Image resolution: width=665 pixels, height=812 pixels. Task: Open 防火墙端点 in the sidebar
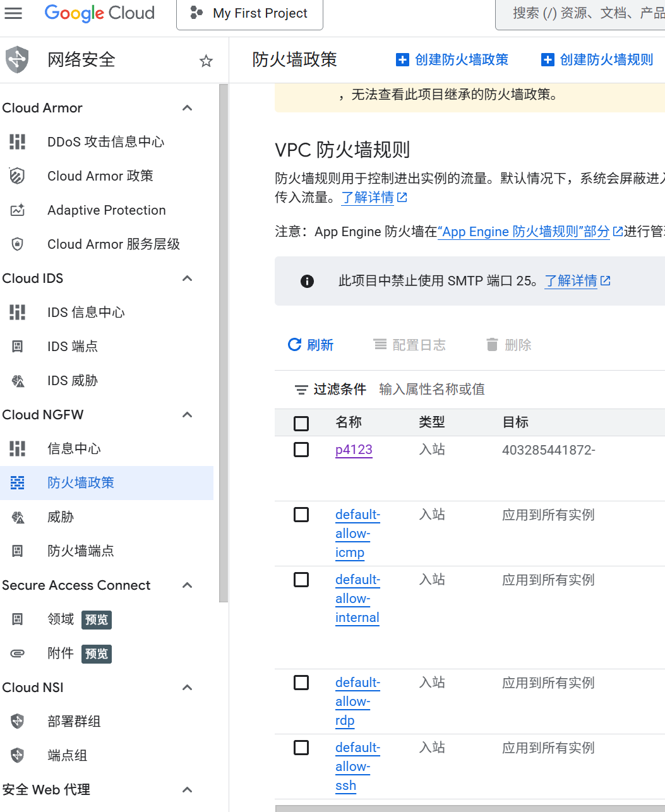tap(81, 551)
